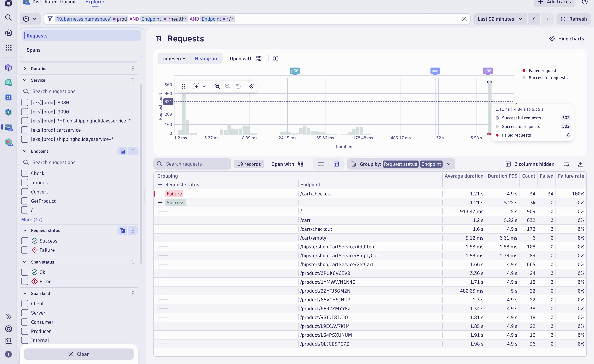Collapse the Span kind facet

25,293
